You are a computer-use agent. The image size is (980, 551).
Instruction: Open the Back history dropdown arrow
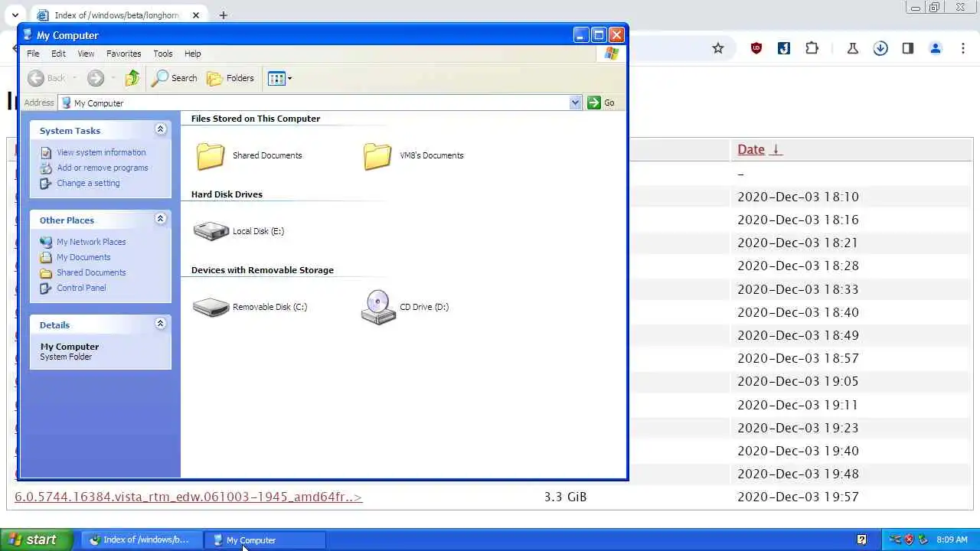pyautogui.click(x=74, y=78)
